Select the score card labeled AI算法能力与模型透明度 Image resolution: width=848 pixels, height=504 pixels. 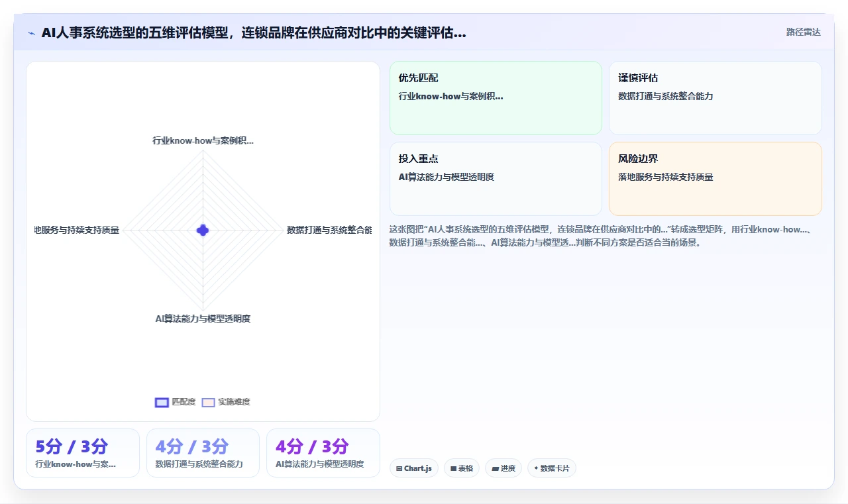323,453
